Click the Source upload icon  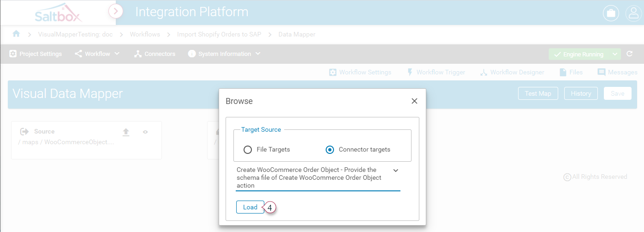click(x=126, y=132)
